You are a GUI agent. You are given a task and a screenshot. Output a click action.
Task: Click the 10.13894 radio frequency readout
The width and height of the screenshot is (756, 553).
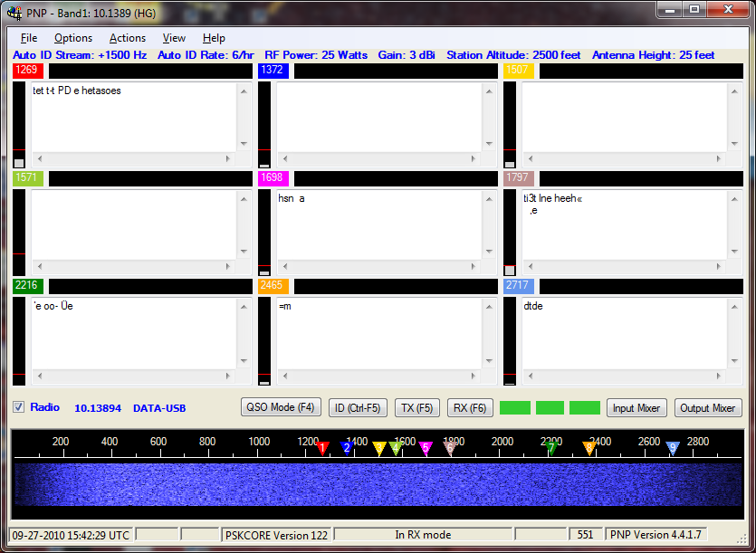[98, 408]
